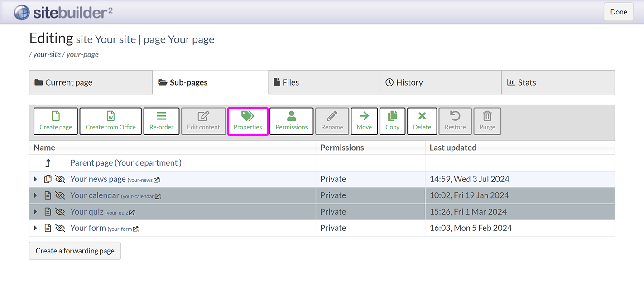Go to Parent page Your department
The image size is (644, 286).
125,163
